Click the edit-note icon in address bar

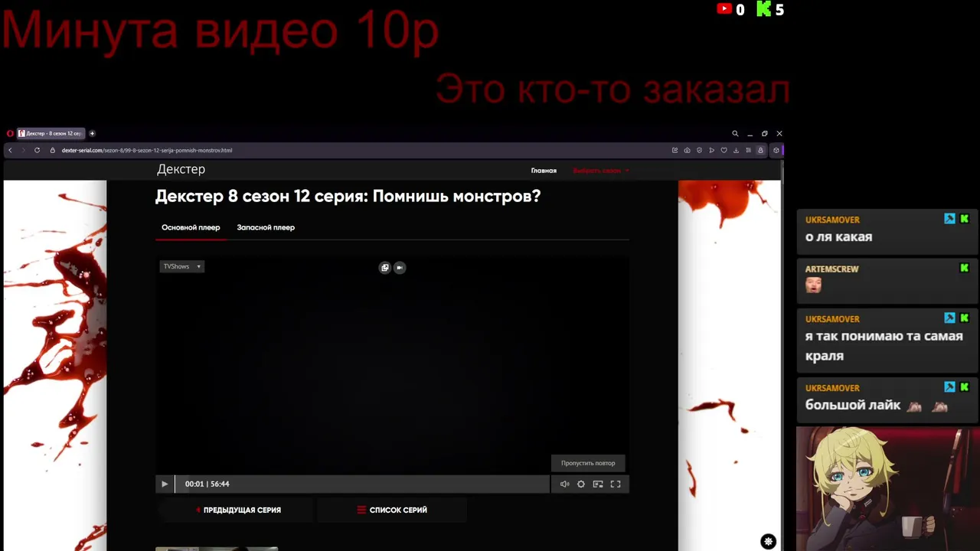pos(675,150)
